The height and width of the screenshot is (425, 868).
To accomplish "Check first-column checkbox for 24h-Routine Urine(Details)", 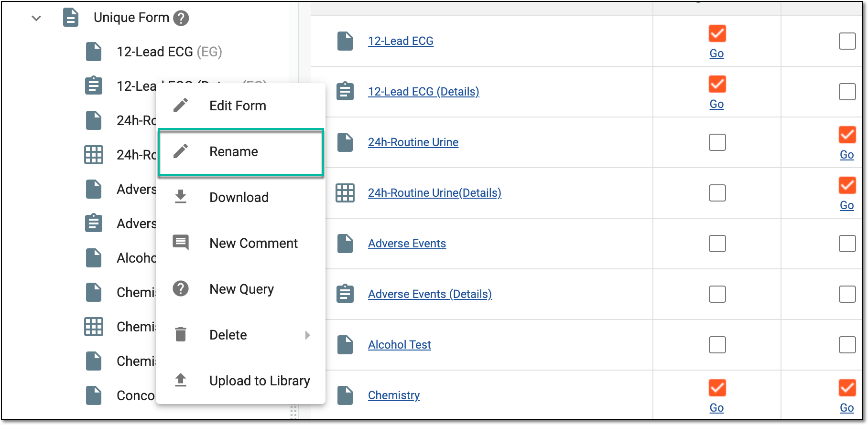I will pyautogui.click(x=717, y=193).
